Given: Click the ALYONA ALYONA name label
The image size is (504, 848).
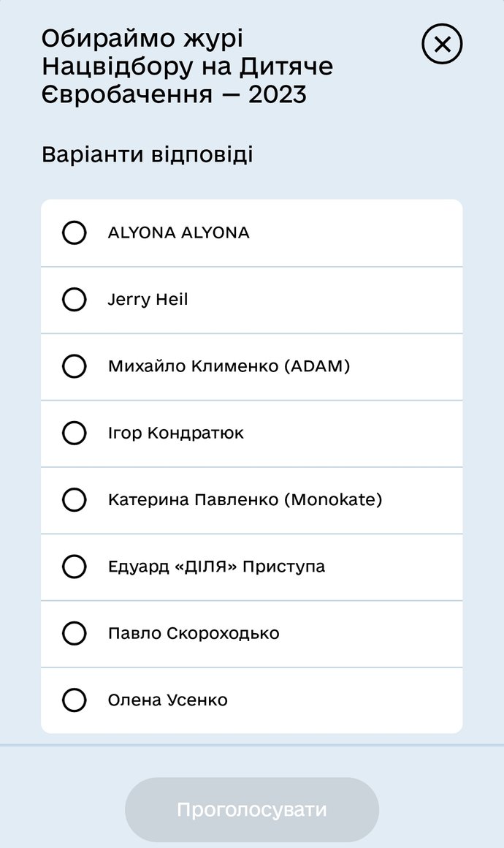Looking at the screenshot, I should coord(178,233).
